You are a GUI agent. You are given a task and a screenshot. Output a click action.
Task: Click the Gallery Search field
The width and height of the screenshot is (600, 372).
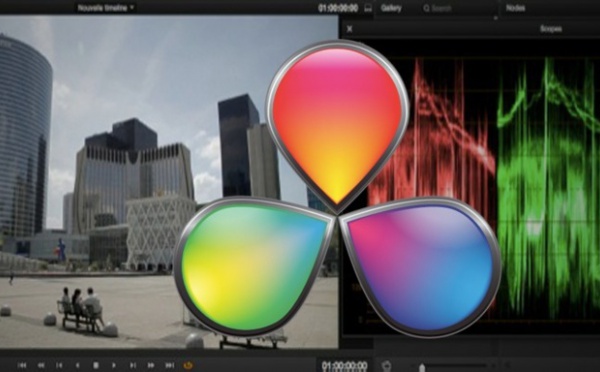point(457,8)
